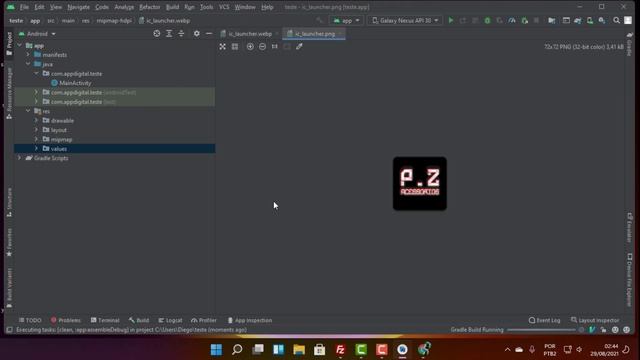Screen dimensions: 640x360
Task: Expand all items in Project panel
Action: click(x=169, y=34)
